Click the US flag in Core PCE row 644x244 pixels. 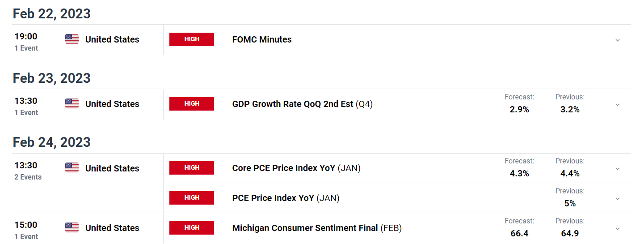click(72, 168)
